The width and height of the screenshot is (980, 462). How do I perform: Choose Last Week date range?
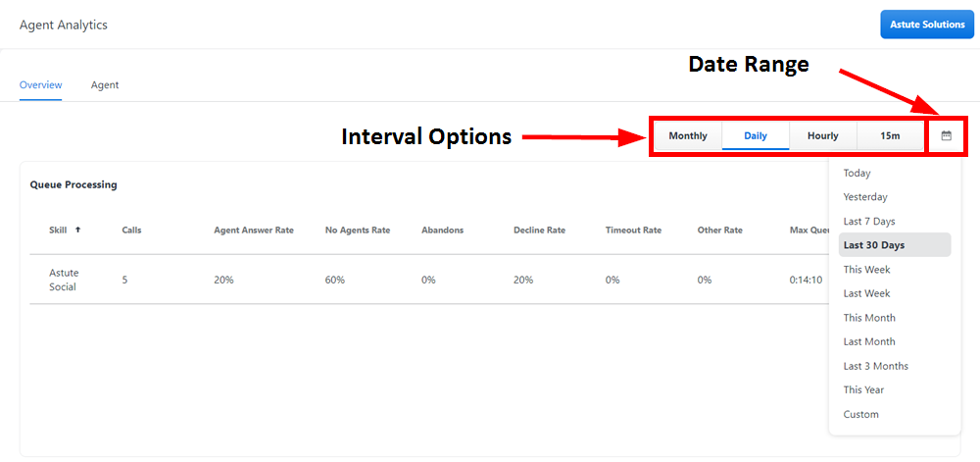coord(866,293)
